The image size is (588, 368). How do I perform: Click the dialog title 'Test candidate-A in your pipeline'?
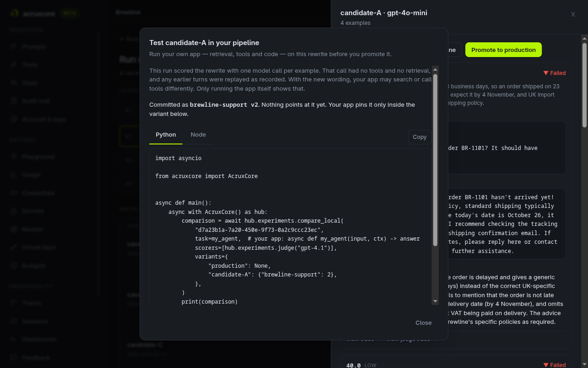pos(204,43)
